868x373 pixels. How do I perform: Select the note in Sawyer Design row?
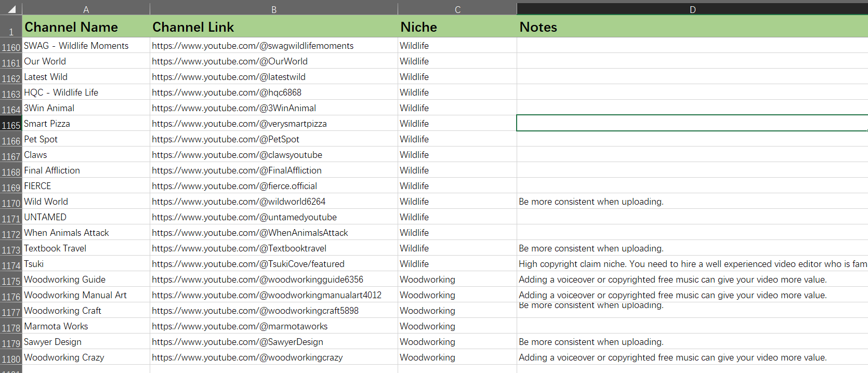[x=692, y=341]
